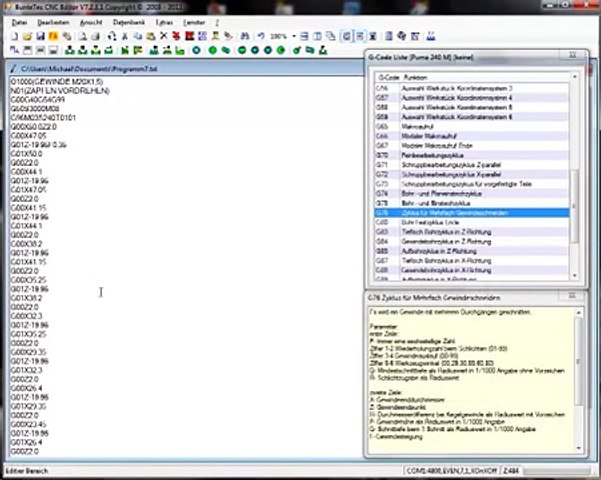
Task: Close the G76 description panel
Action: (x=572, y=295)
